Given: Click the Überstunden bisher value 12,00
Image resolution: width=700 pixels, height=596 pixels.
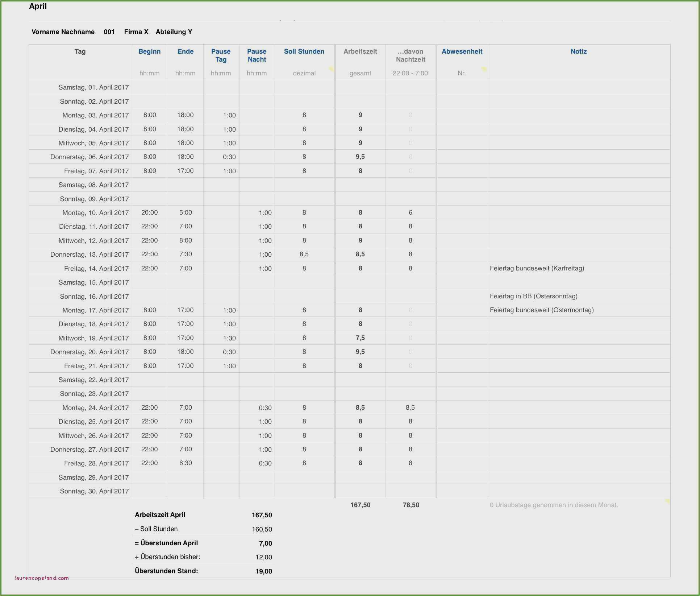Looking at the screenshot, I should [263, 557].
